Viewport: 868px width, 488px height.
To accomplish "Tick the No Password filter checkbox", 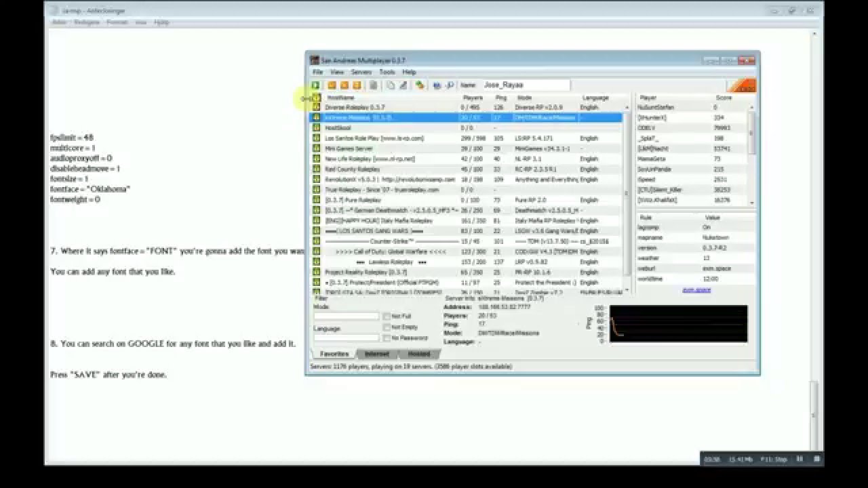I will pyautogui.click(x=387, y=338).
